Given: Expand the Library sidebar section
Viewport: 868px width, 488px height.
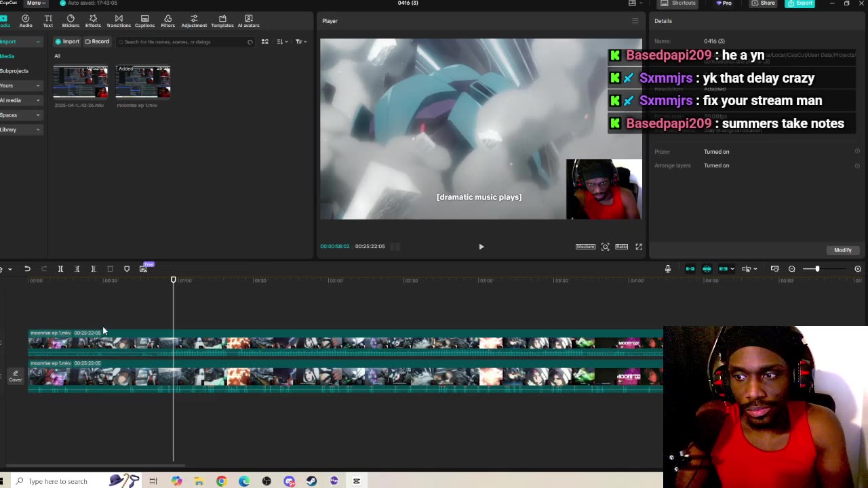Looking at the screenshot, I should (38, 130).
